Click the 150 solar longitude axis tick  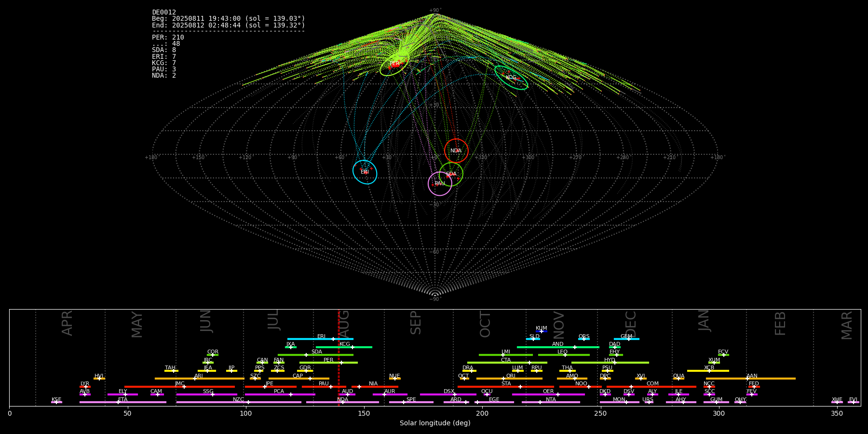tap(364, 413)
